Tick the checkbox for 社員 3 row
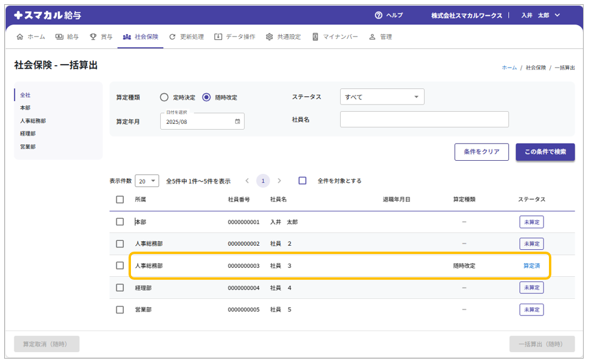 120,265
